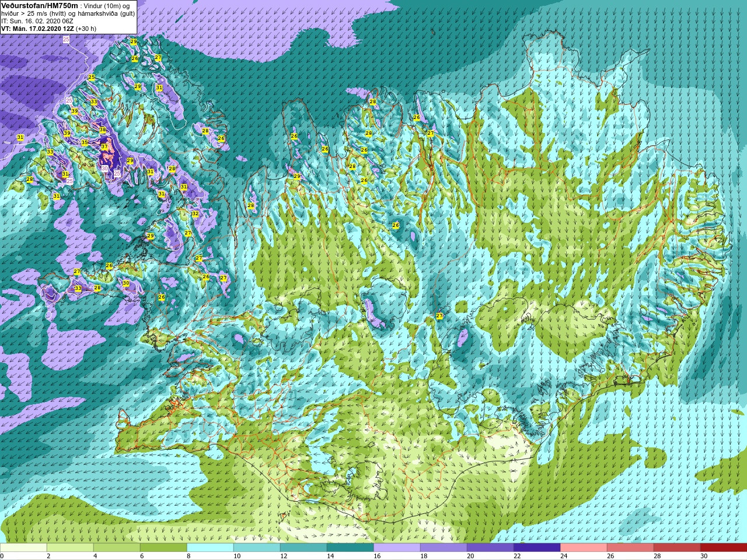
Task: Click the Veðurstofan/HM750m title text
Action: pos(39,5)
